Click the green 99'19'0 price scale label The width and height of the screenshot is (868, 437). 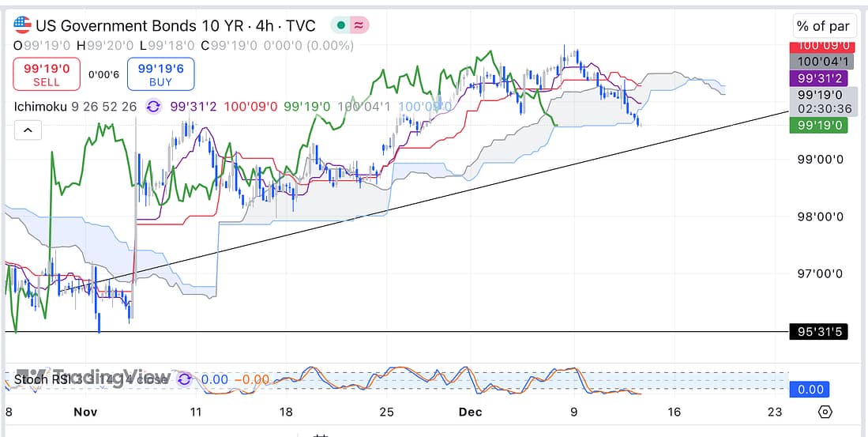point(817,125)
